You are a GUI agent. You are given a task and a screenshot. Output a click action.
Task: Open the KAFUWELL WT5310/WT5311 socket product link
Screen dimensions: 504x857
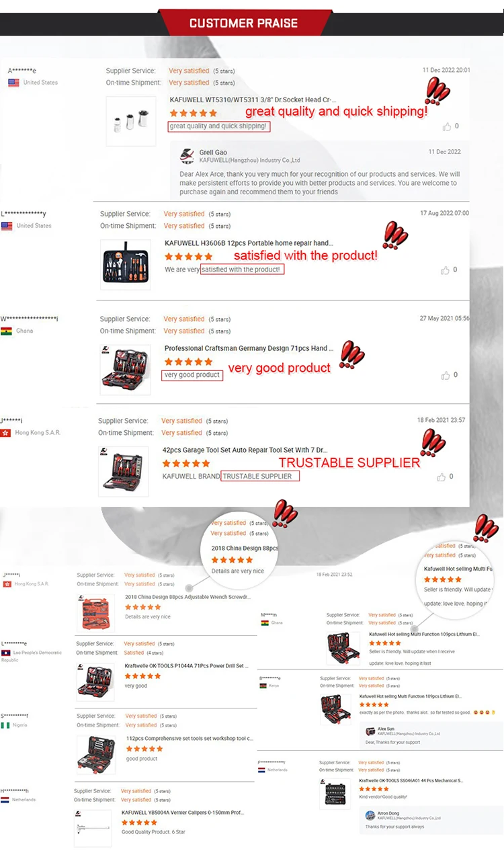click(253, 99)
